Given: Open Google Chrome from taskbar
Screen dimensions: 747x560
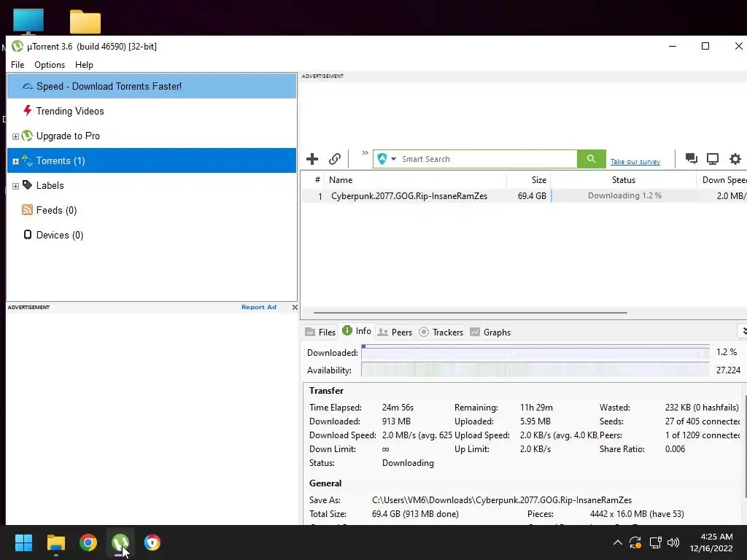Looking at the screenshot, I should click(x=88, y=542).
